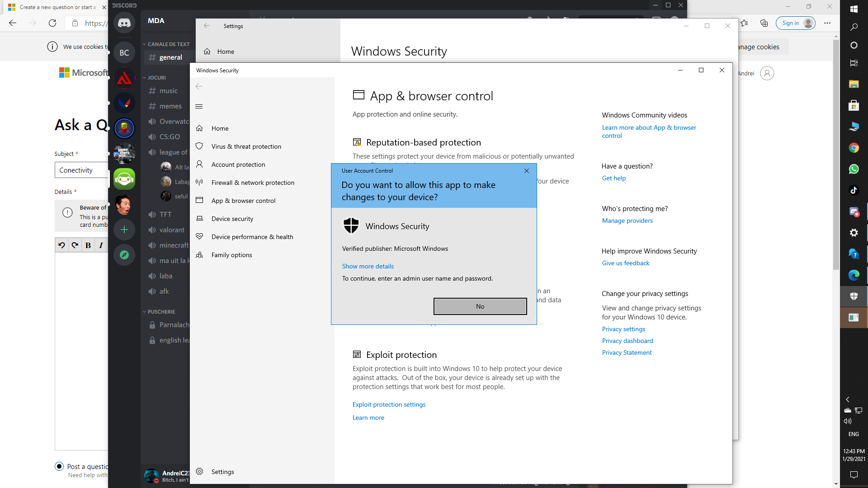Open notification center icon
Image resolution: width=868 pixels, height=488 pixels.
[x=854, y=474]
